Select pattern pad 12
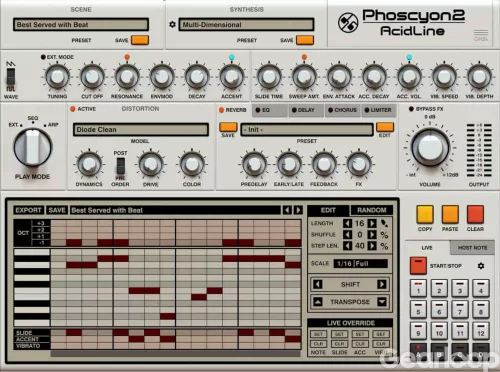 coord(481,330)
